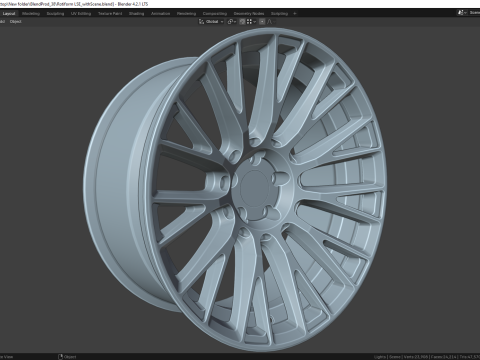This screenshot has width=480, height=360.
Task: Switch to the Texture Paint workspace
Action: 110,14
